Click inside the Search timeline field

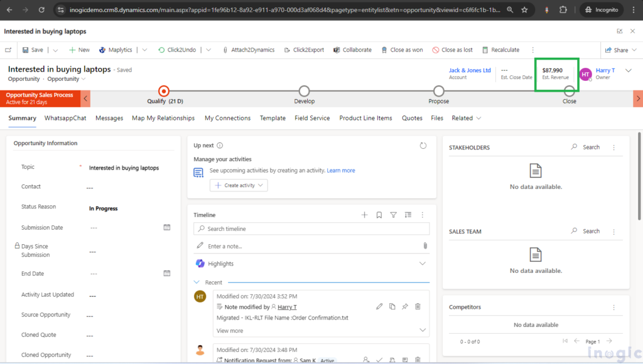311,228
